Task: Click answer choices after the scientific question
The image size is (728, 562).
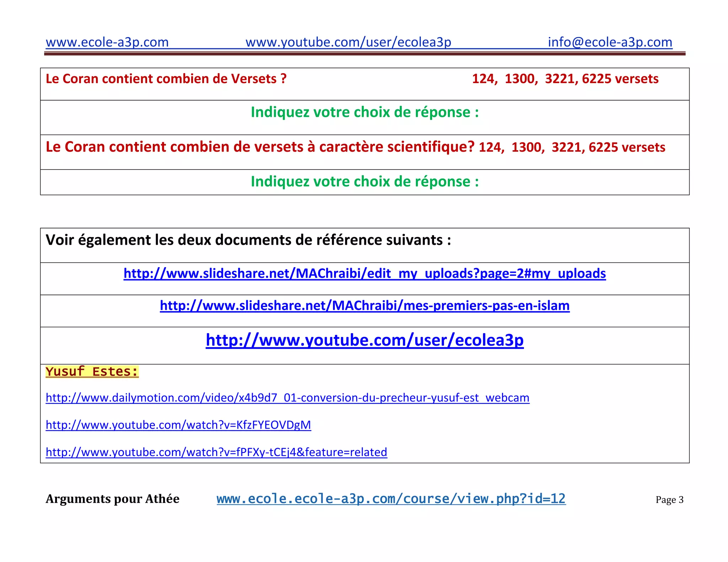Action: [x=572, y=147]
